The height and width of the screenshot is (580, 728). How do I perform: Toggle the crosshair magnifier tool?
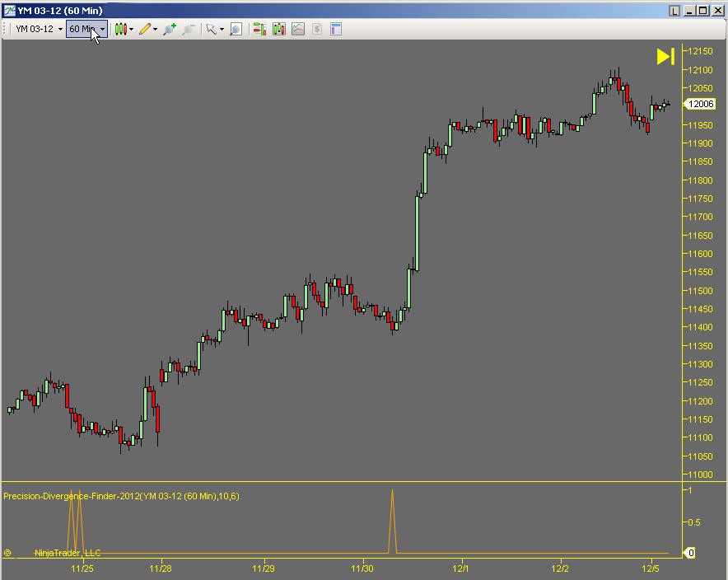(x=235, y=29)
